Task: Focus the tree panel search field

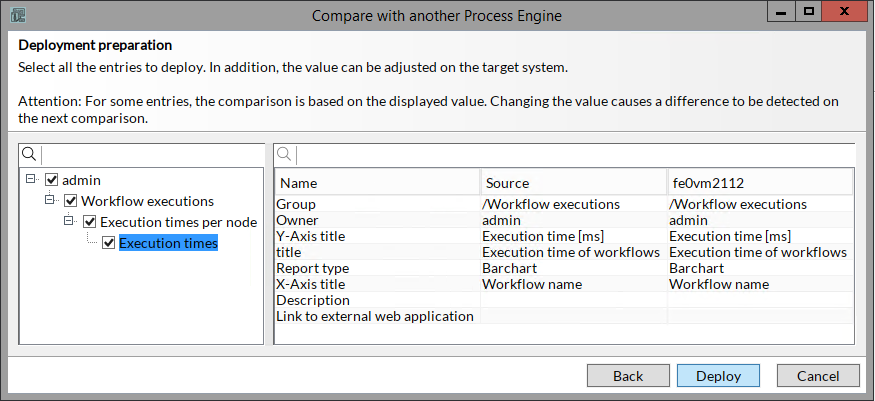Action: click(x=150, y=154)
